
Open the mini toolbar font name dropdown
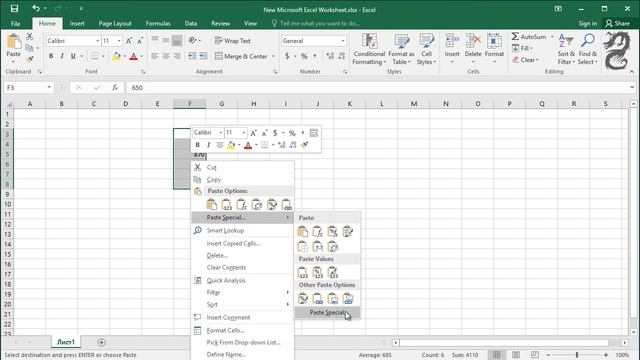(221, 133)
